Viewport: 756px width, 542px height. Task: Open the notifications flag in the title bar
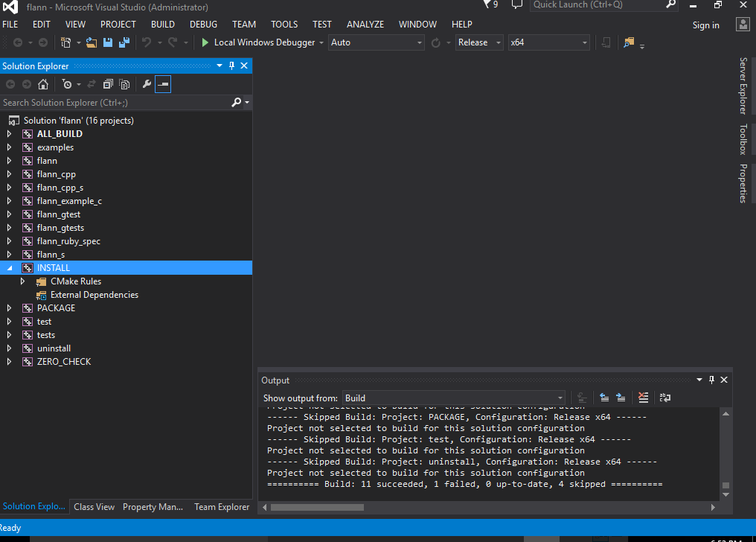[x=487, y=4]
